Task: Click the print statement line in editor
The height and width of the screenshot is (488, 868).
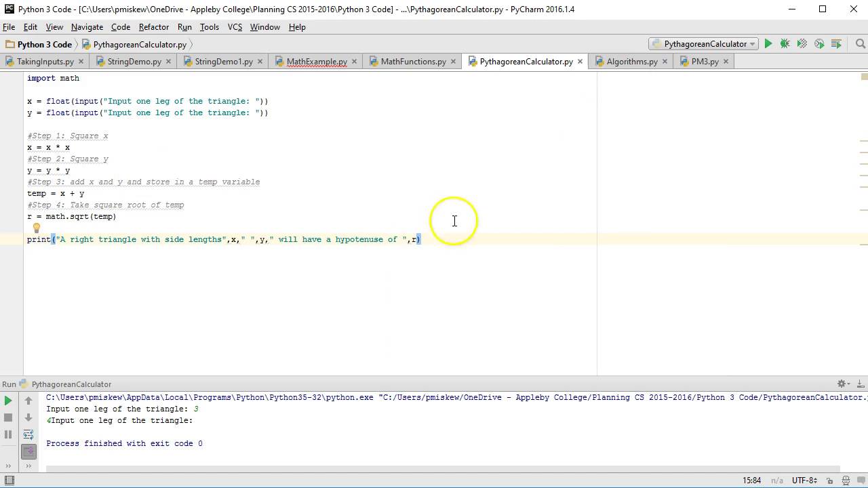Action: [224, 239]
